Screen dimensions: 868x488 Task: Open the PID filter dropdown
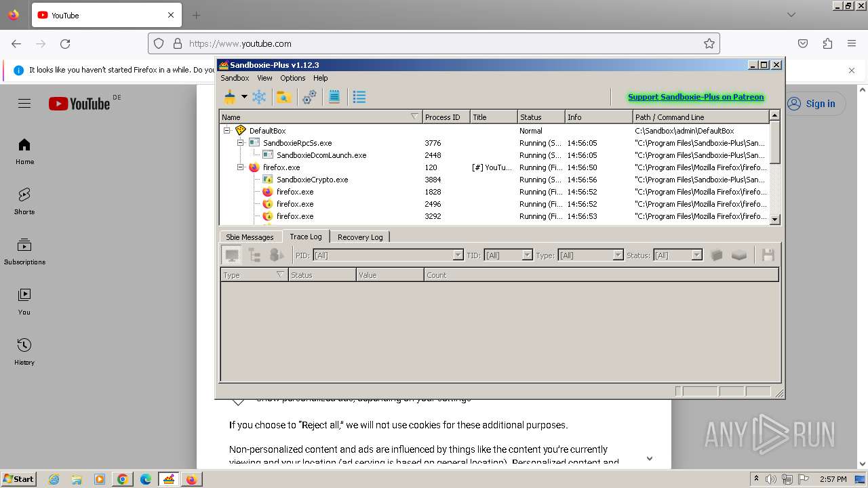pos(458,256)
